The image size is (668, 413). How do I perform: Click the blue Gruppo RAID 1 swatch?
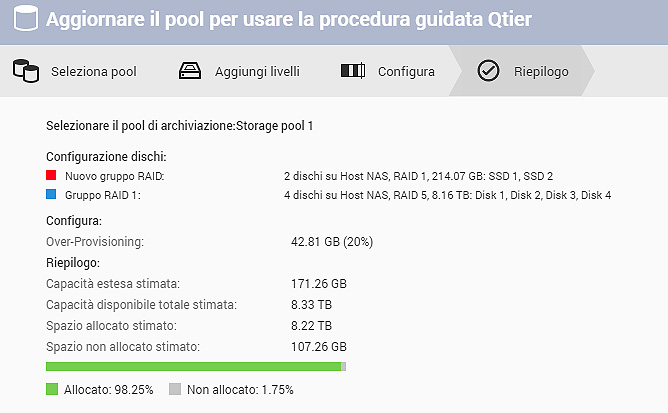click(52, 195)
